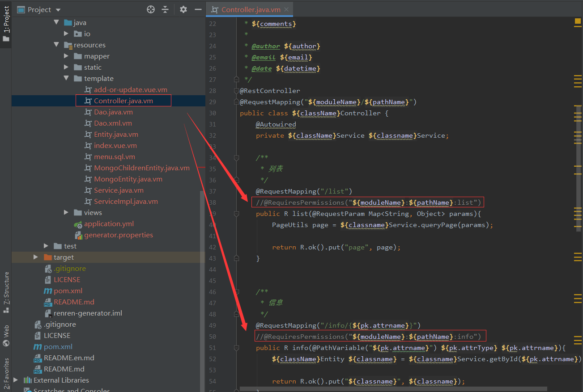This screenshot has height=392, width=583.
Task: Toggle fold marker at line 46 comment
Action: point(237,292)
